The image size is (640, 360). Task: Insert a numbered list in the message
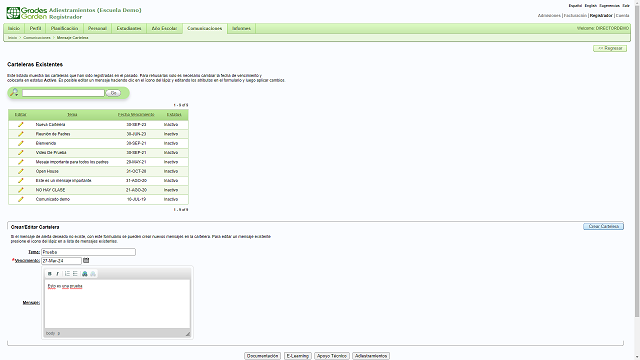pyautogui.click(x=67, y=274)
